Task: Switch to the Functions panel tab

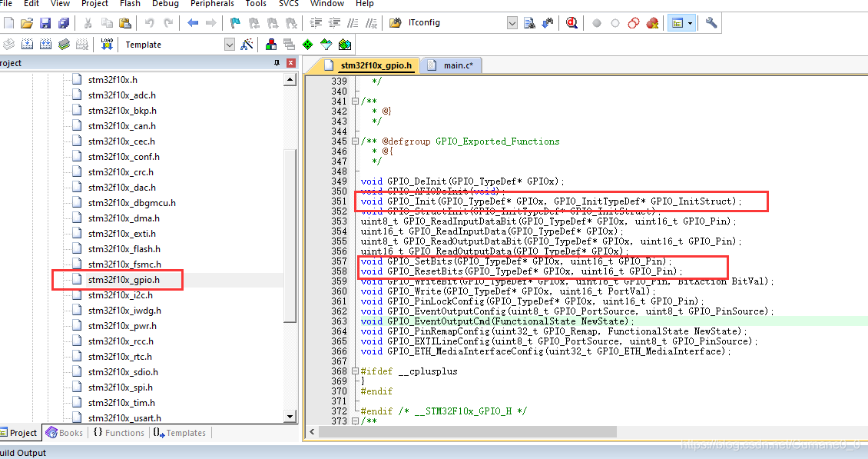Action: click(118, 433)
